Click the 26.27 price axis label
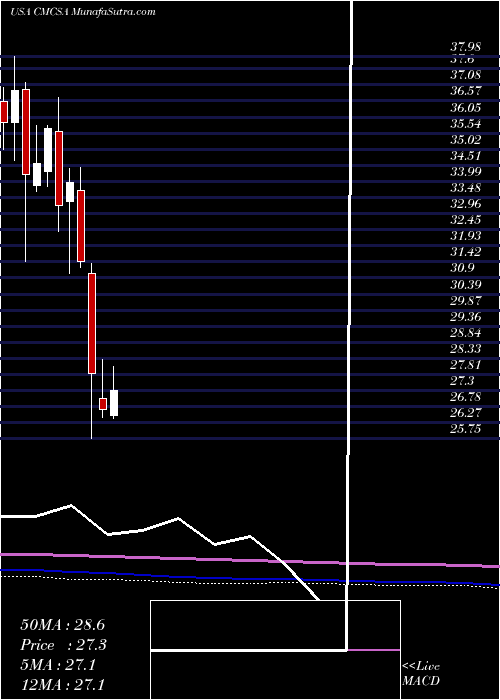The height and width of the screenshot is (700, 500). pos(466,413)
